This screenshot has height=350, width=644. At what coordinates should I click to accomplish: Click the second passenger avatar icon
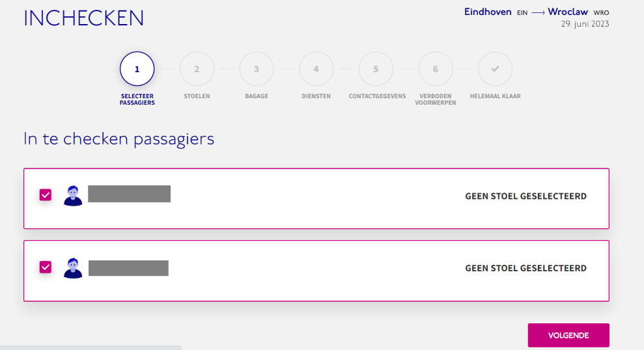(x=73, y=268)
